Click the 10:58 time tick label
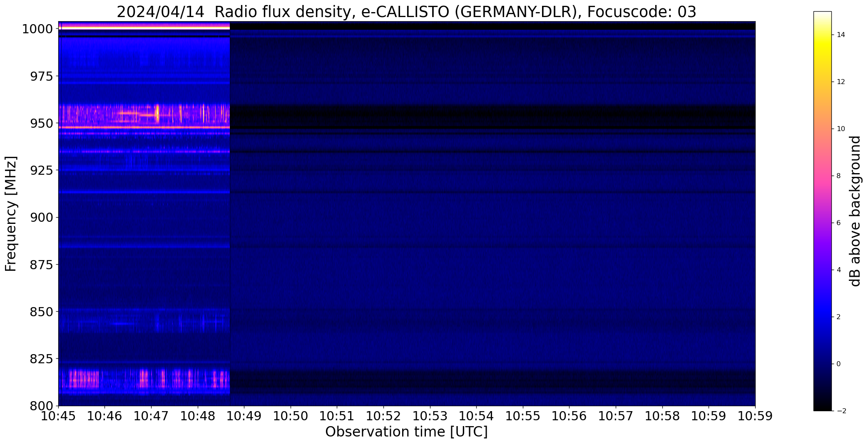Viewport: 868px width, 444px height. 662,416
